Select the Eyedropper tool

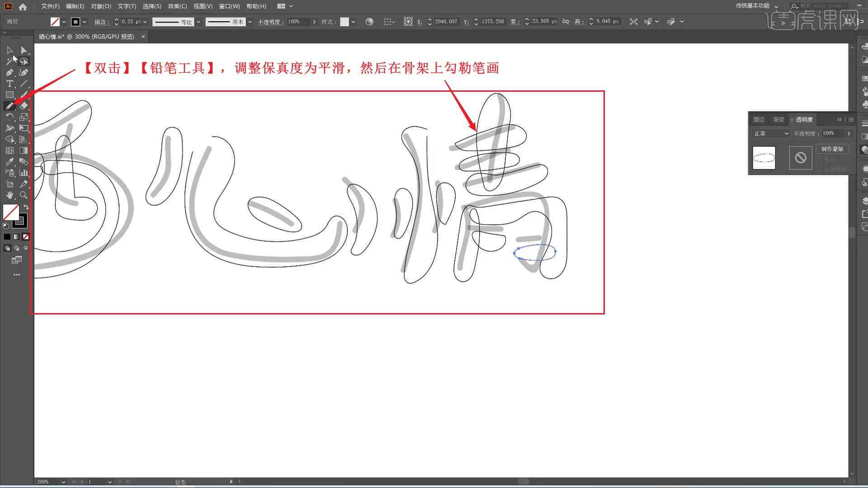(9, 162)
